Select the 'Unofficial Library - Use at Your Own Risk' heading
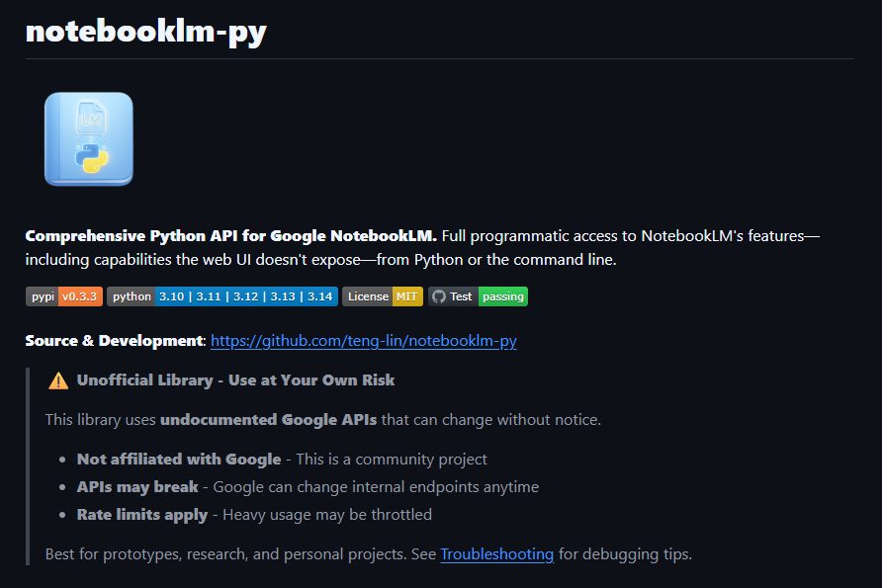This screenshot has height=588, width=882. [235, 380]
